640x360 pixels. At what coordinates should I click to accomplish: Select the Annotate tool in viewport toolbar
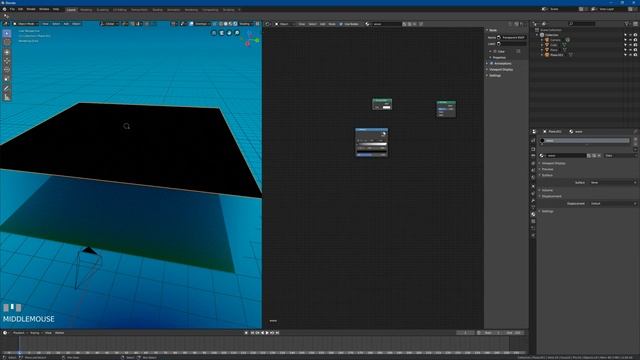point(7,89)
